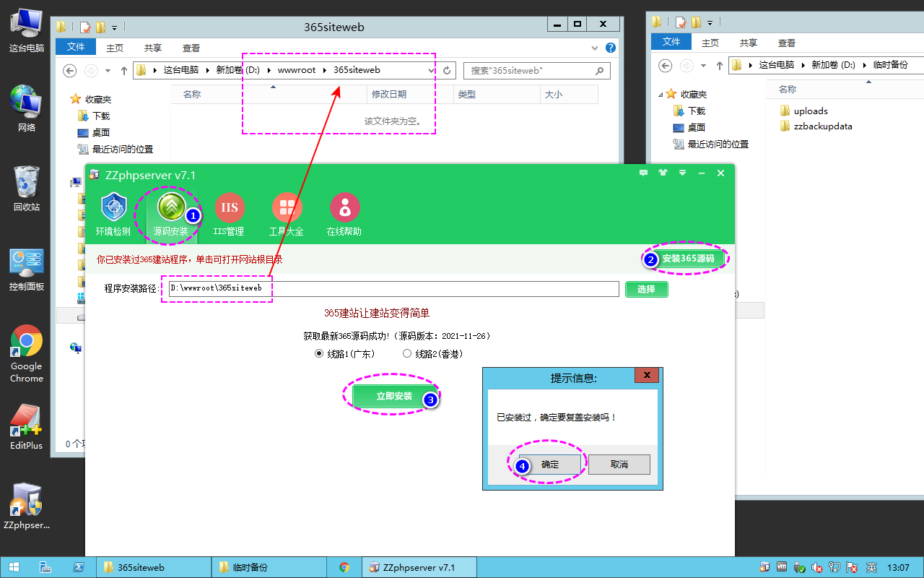The height and width of the screenshot is (578, 924).
Task: Open the IIS管理 icon
Action: click(x=229, y=210)
